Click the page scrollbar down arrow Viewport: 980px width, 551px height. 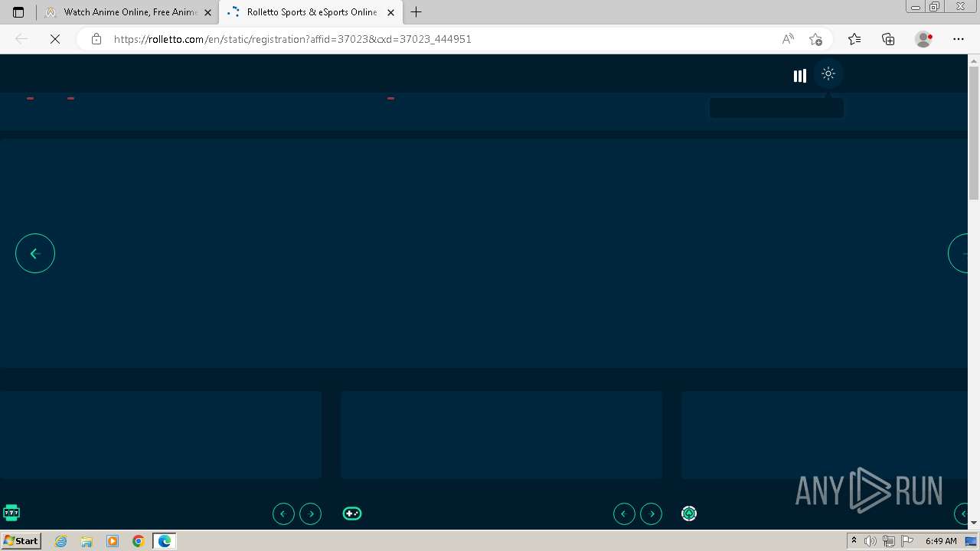974,523
